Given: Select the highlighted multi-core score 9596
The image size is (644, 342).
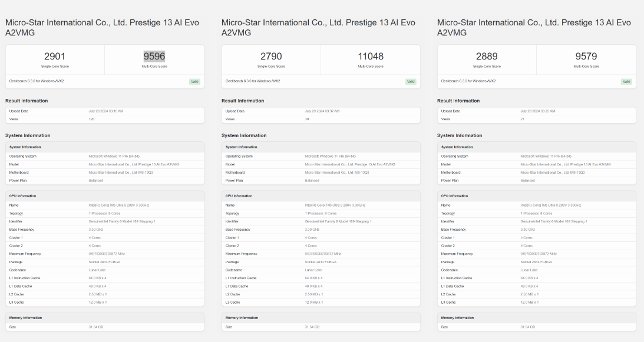Looking at the screenshot, I should (x=154, y=57).
